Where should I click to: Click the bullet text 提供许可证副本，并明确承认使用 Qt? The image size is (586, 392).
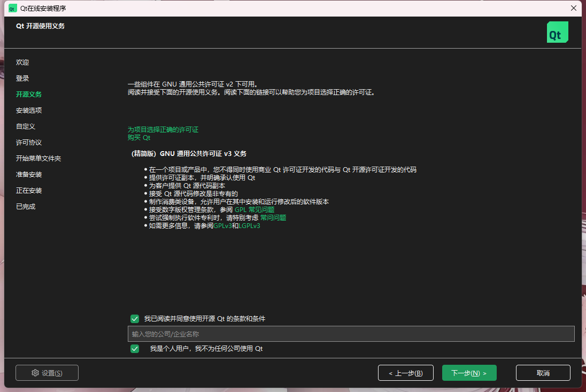202,178
